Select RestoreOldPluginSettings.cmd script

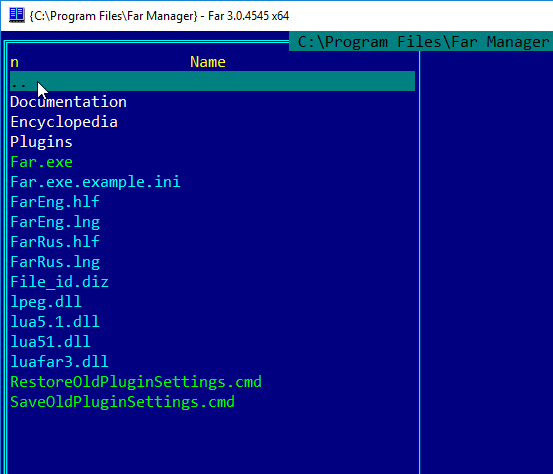[136, 382]
